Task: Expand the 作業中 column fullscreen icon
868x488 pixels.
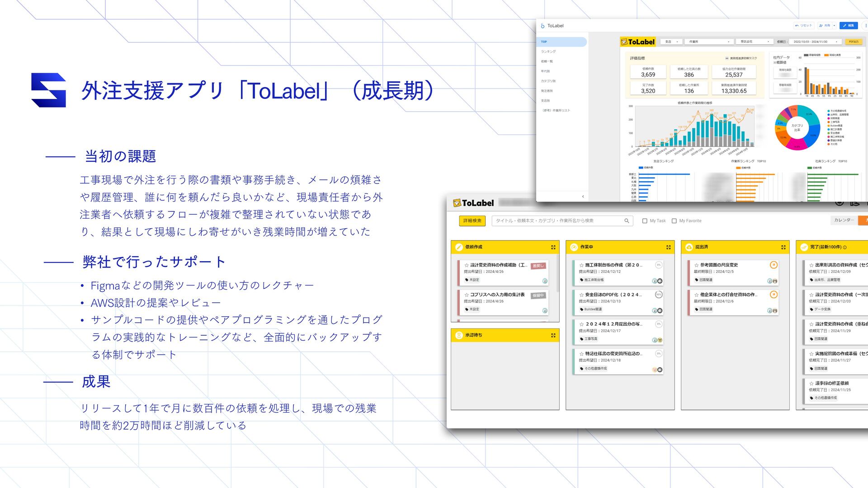Action: (x=668, y=247)
